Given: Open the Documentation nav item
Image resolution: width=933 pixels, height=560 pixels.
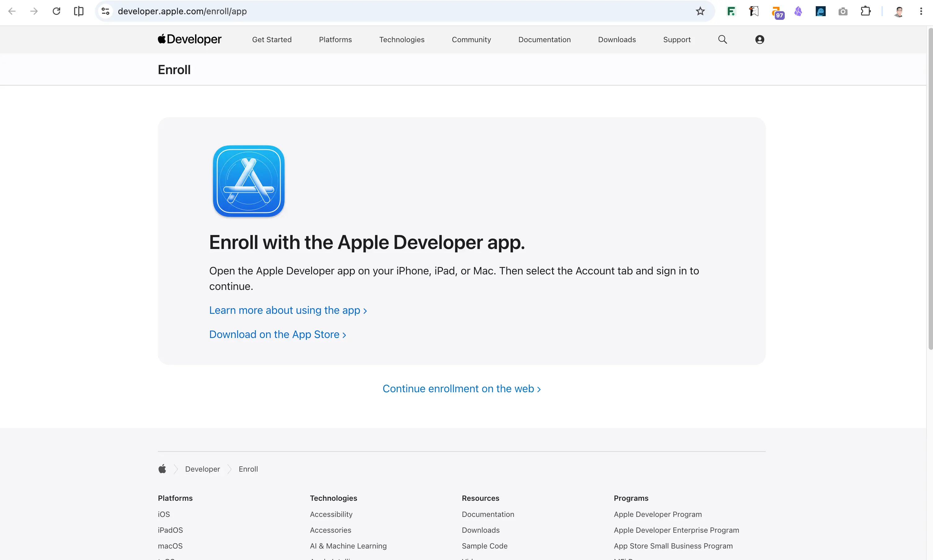Looking at the screenshot, I should click(544, 40).
